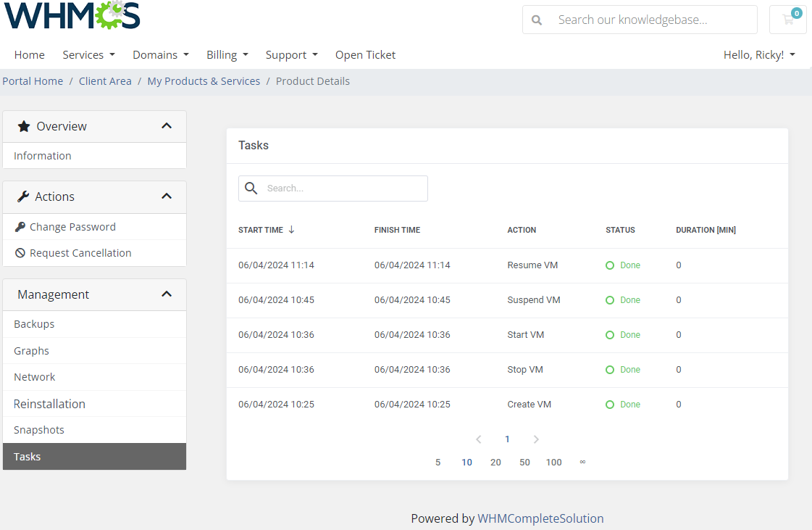Show 10 entries per page
Screen dimensions: 812x530
pyautogui.click(x=467, y=462)
